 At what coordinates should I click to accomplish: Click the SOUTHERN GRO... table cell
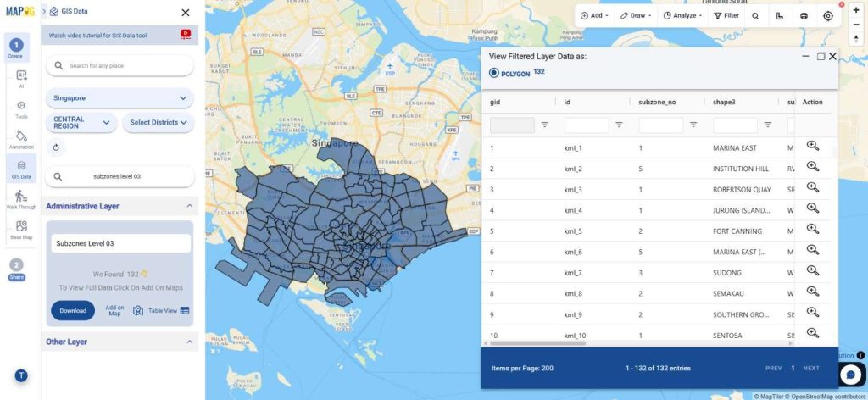point(741,314)
